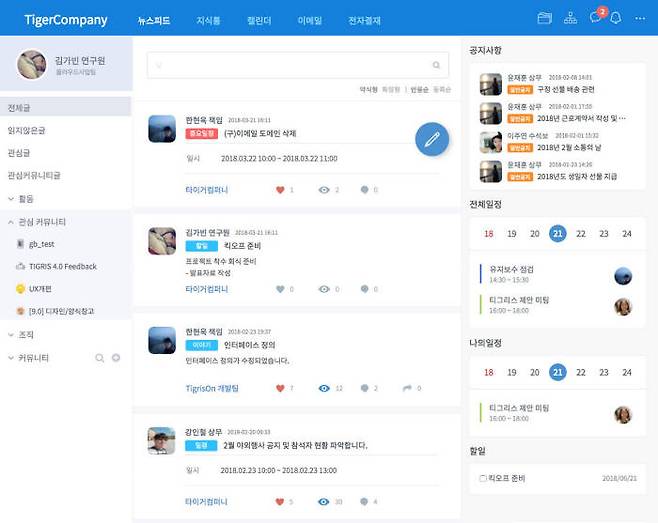658x523 pixels.
Task: Click the TIGRIS 4.0 Feedback icon
Action: [x=20, y=266]
